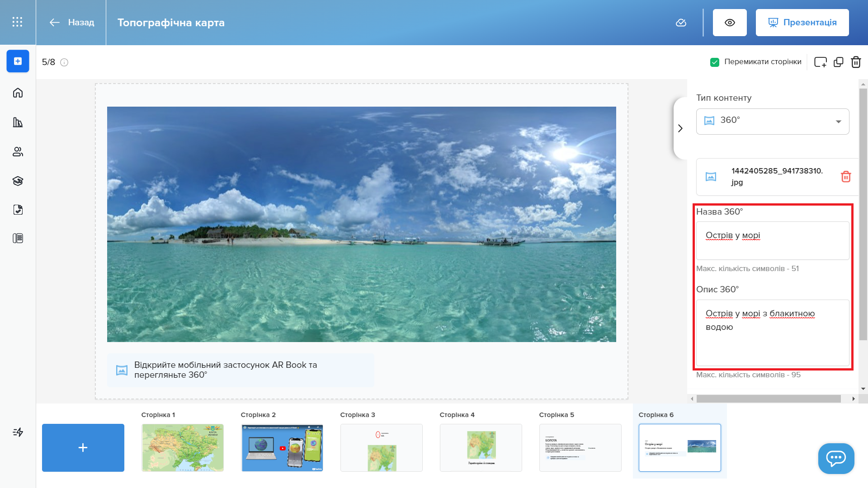
Task: Click the Макс. кількість символів - 95 text
Action: pyautogui.click(x=748, y=375)
